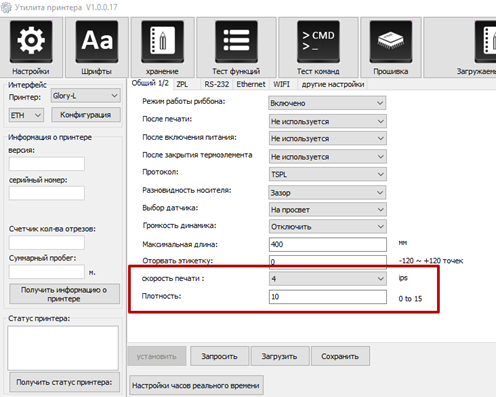The image size is (496, 397).
Task: Click the '-120 ~ +120 точек' label
Action: (x=431, y=261)
